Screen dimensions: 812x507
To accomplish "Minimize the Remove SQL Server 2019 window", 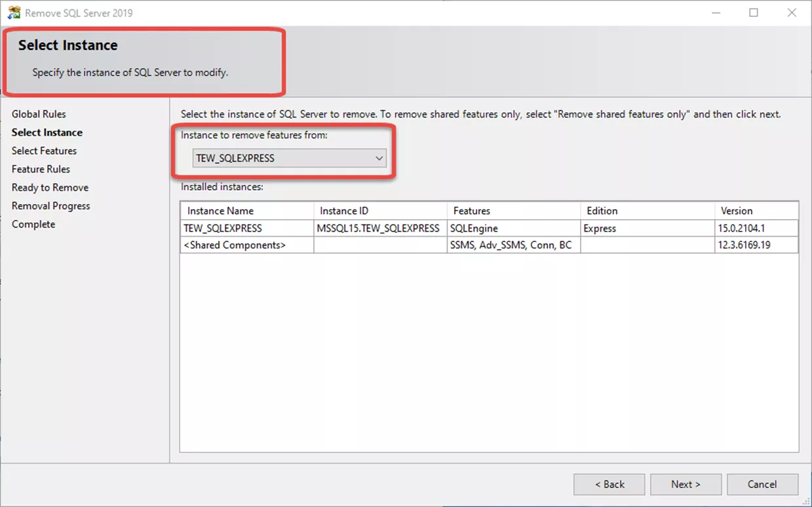I will click(x=716, y=12).
